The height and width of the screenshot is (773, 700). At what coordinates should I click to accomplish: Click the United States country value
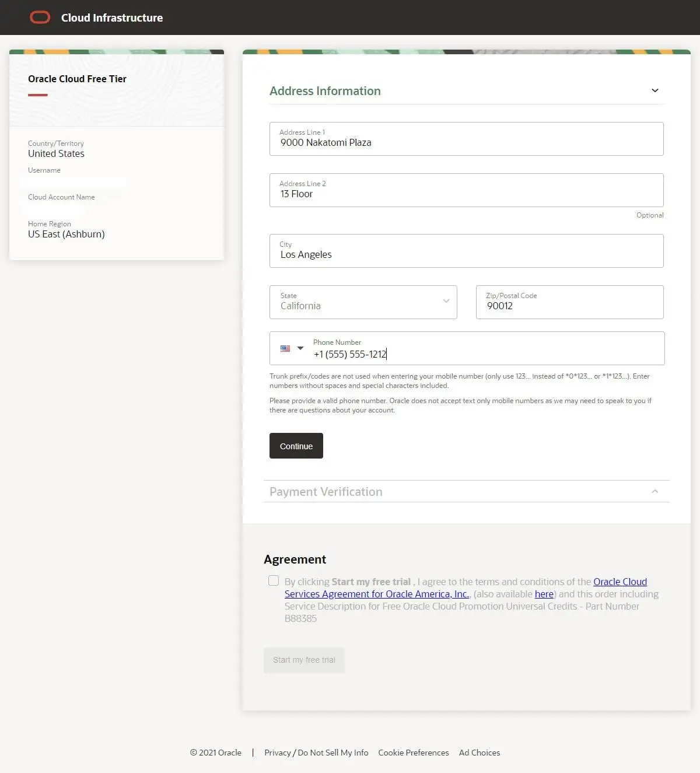56,153
